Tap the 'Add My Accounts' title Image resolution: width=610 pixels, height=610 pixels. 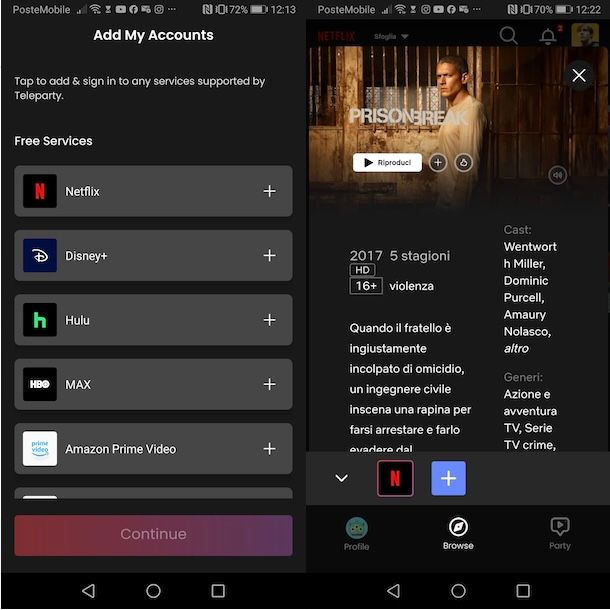(x=153, y=35)
